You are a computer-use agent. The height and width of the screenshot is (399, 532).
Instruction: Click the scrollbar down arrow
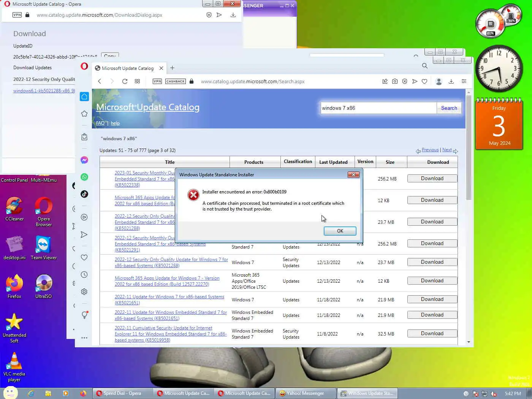(x=469, y=342)
